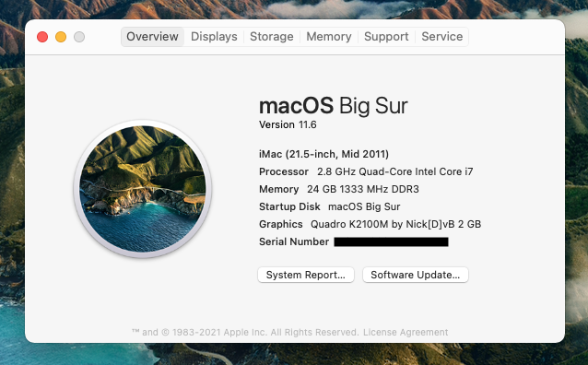
Task: Click the Processor label
Action: tap(284, 171)
